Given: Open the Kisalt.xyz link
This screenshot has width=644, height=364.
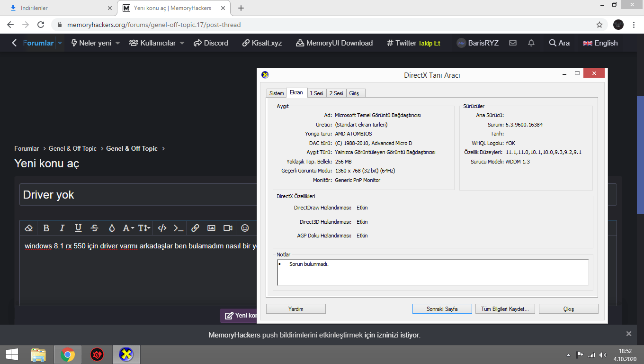Looking at the screenshot, I should coord(262,43).
